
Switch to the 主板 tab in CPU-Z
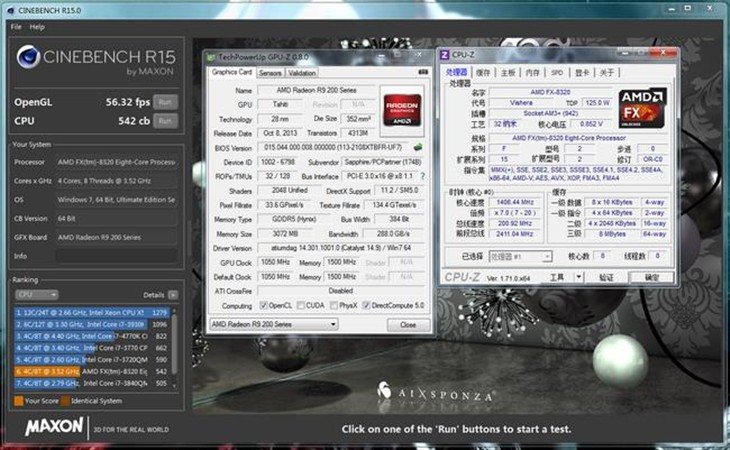coord(508,73)
